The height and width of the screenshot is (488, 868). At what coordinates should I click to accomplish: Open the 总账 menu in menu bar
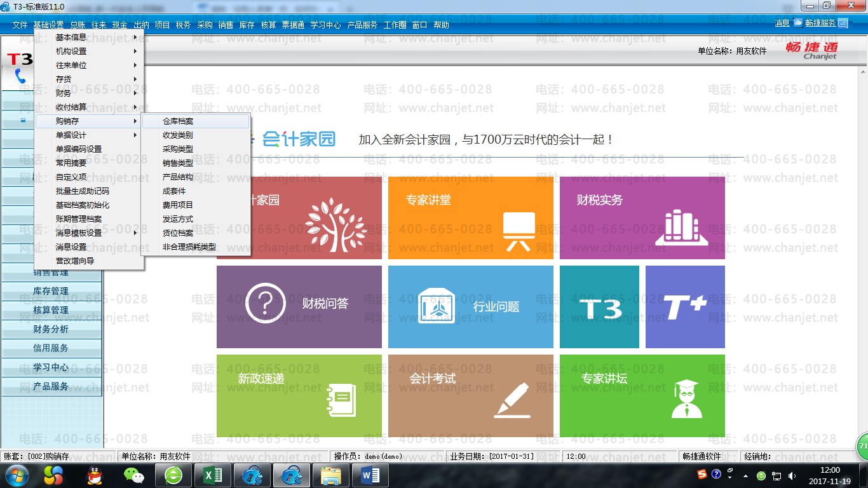[x=78, y=25]
